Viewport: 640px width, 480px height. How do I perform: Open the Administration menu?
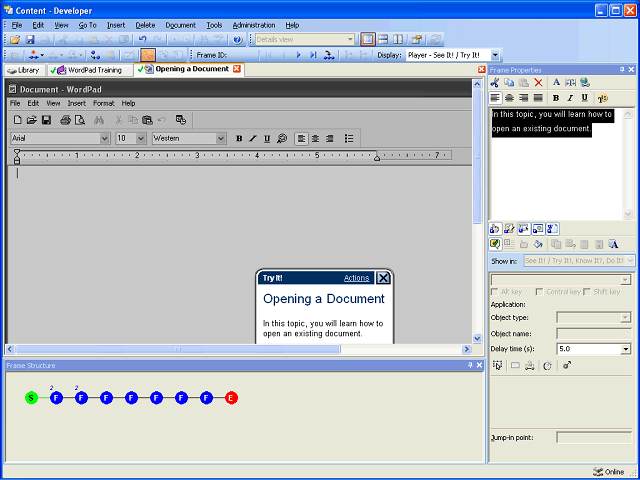click(x=254, y=25)
